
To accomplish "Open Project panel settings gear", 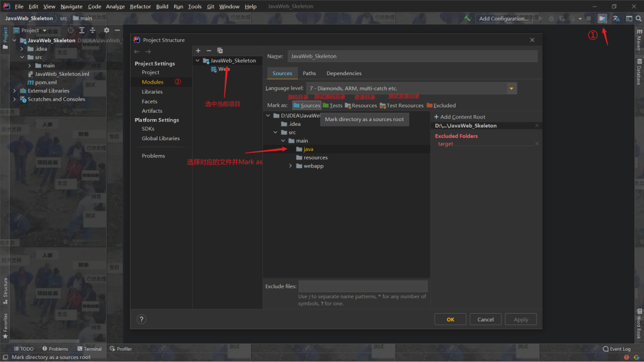I will [106, 30].
